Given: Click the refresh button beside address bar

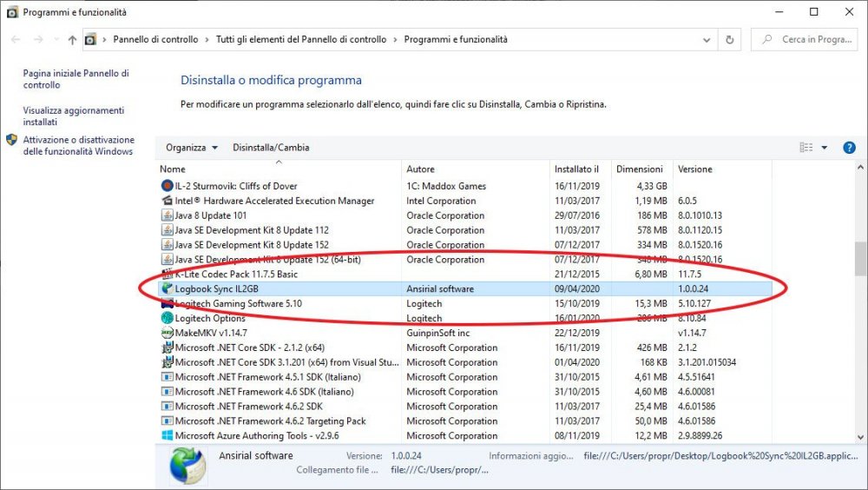Looking at the screenshot, I should 729,39.
